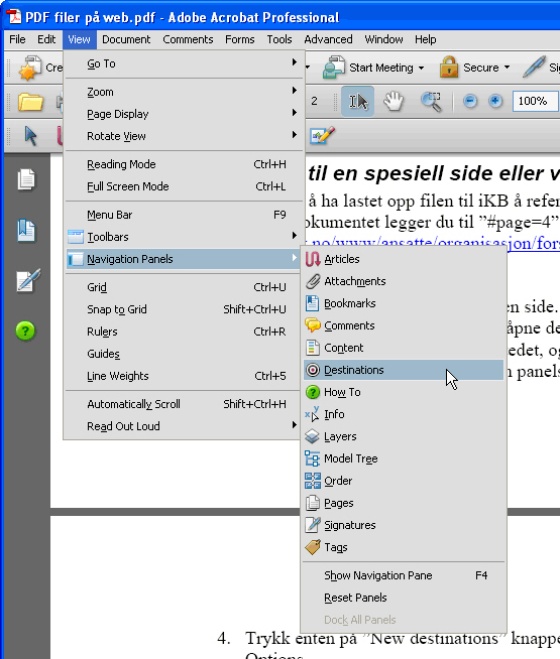Click the Tags label icon
Image resolution: width=560 pixels, height=659 pixels.
tap(312, 547)
